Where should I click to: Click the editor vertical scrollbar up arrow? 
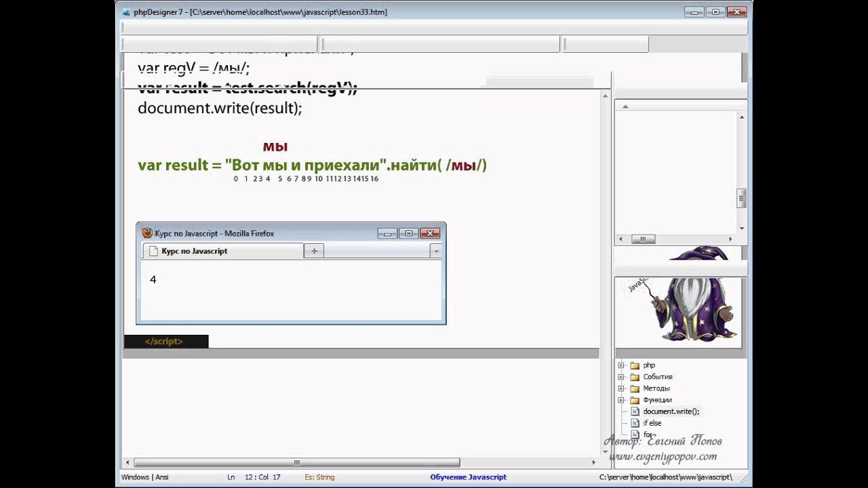click(605, 96)
